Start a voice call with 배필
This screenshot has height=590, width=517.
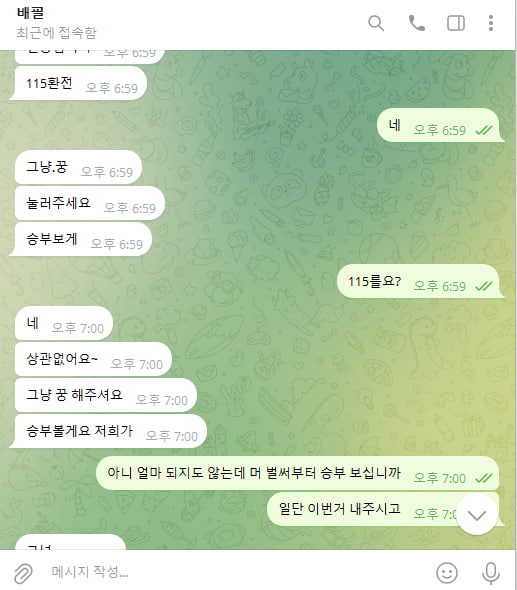[417, 23]
